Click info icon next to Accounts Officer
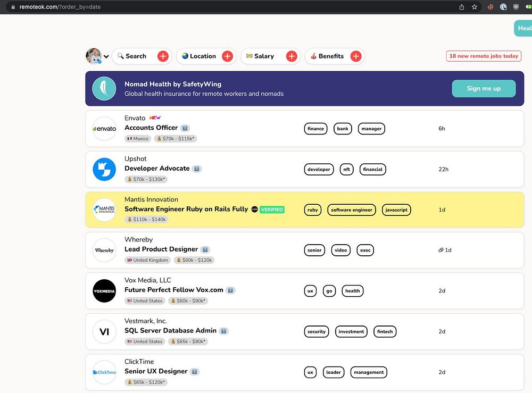The height and width of the screenshot is (393, 532). [x=185, y=128]
